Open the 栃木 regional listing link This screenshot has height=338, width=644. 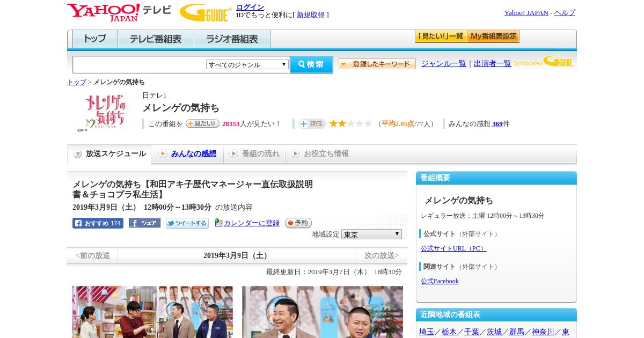(449, 332)
